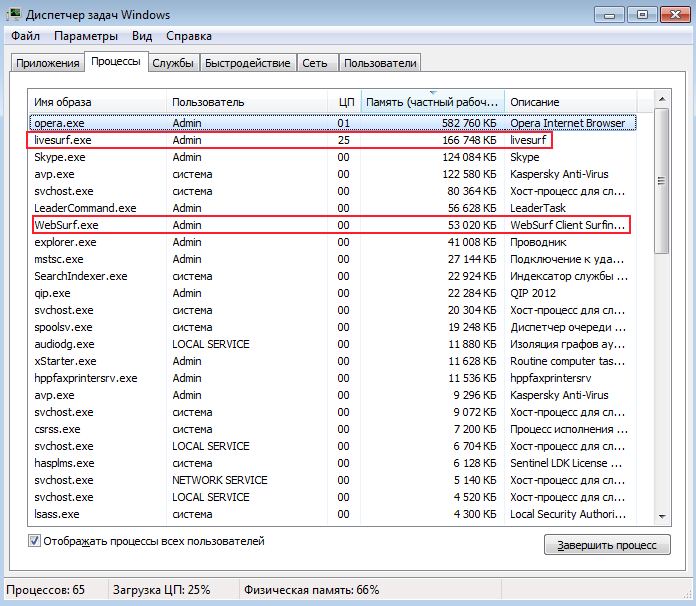Image resolution: width=696 pixels, height=606 pixels.
Task: Open the Файл menu
Action: pos(25,36)
